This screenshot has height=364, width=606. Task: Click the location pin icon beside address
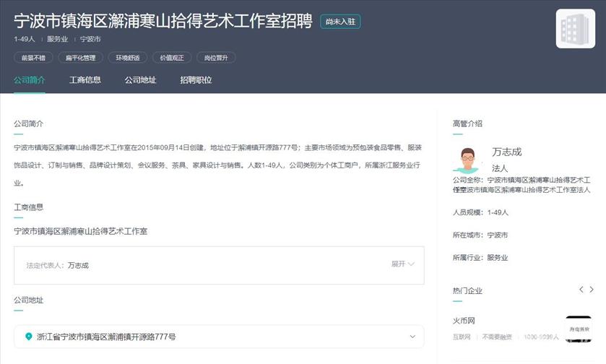click(29, 337)
